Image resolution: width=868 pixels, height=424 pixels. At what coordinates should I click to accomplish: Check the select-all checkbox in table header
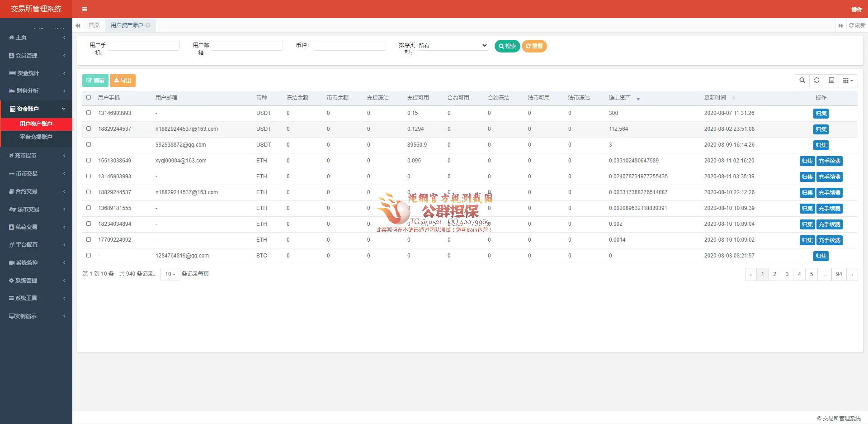point(89,97)
